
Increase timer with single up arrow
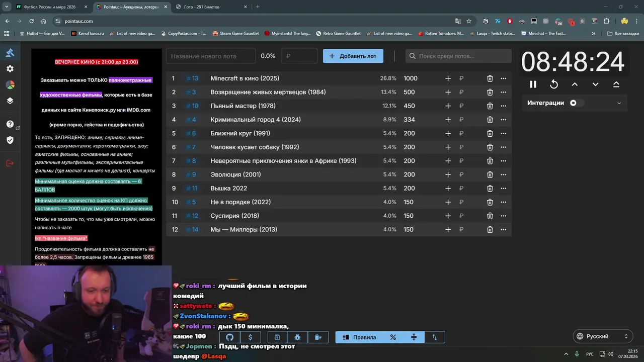[575, 84]
